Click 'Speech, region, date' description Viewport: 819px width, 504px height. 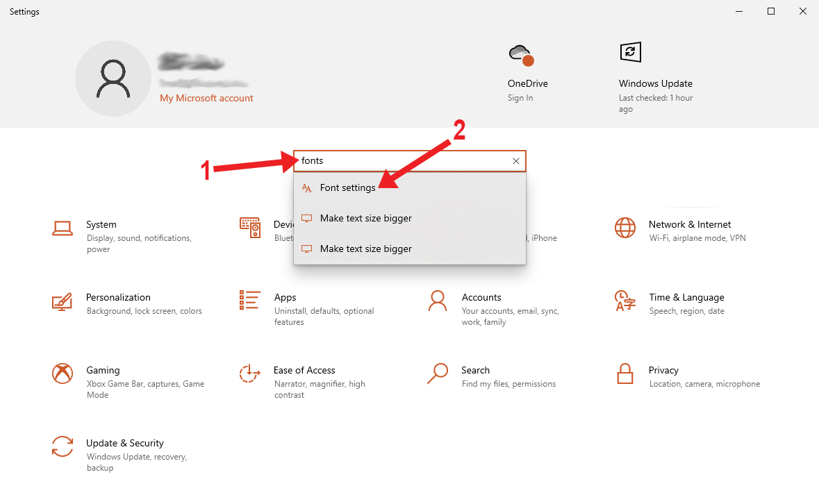(x=687, y=311)
